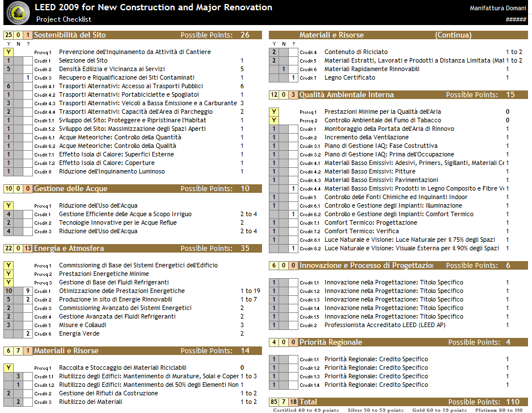Click the '######' cell below Manifattura Domani

[x=516, y=19]
